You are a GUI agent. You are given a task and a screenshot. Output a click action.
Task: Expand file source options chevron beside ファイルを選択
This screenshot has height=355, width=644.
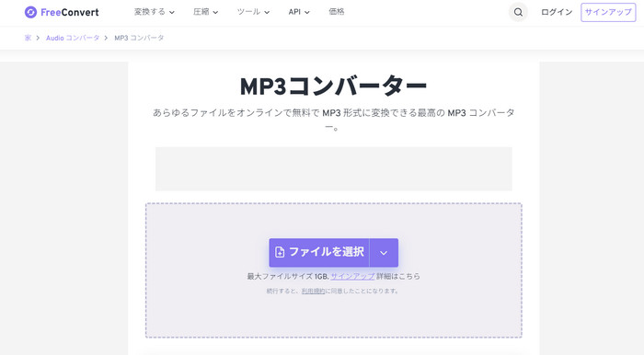click(x=384, y=252)
